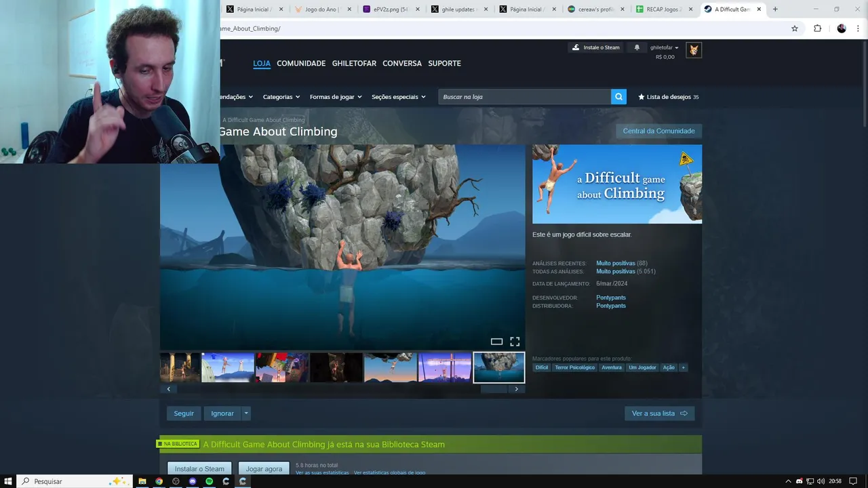This screenshot has width=868, height=488.
Task: Close the 'ghile updates' tab
Action: (x=486, y=9)
